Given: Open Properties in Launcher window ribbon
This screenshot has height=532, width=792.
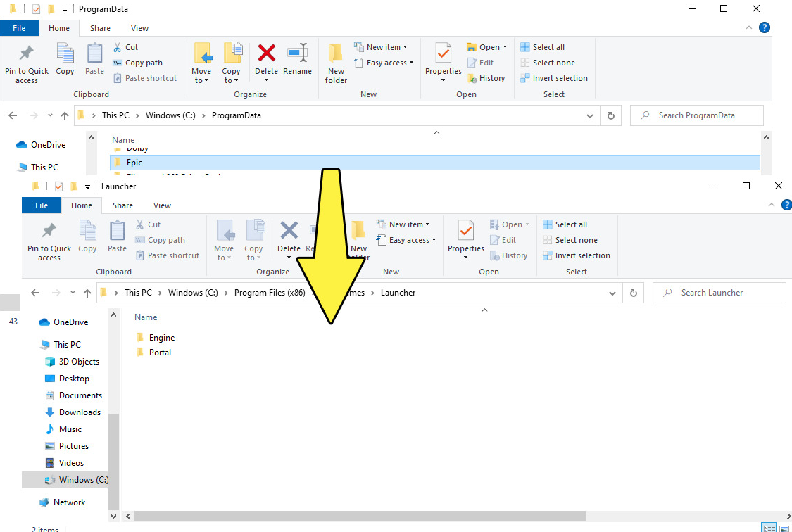Looking at the screenshot, I should [x=466, y=240].
